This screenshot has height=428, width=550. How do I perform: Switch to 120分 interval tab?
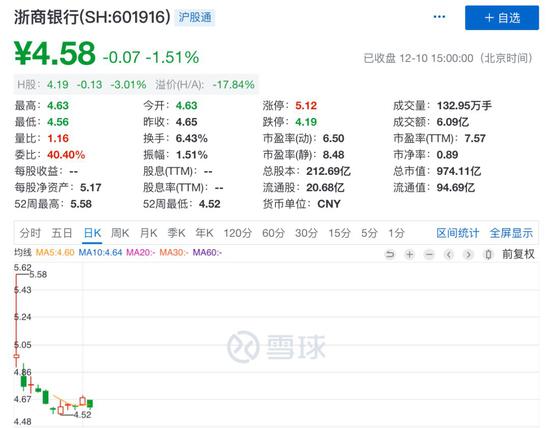[238, 233]
